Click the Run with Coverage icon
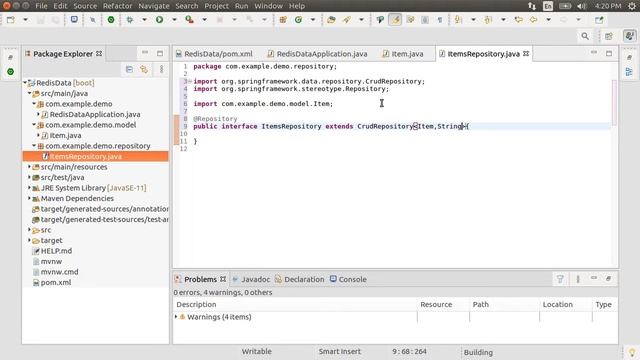This screenshot has width=640, height=360. pyautogui.click(x=189, y=20)
